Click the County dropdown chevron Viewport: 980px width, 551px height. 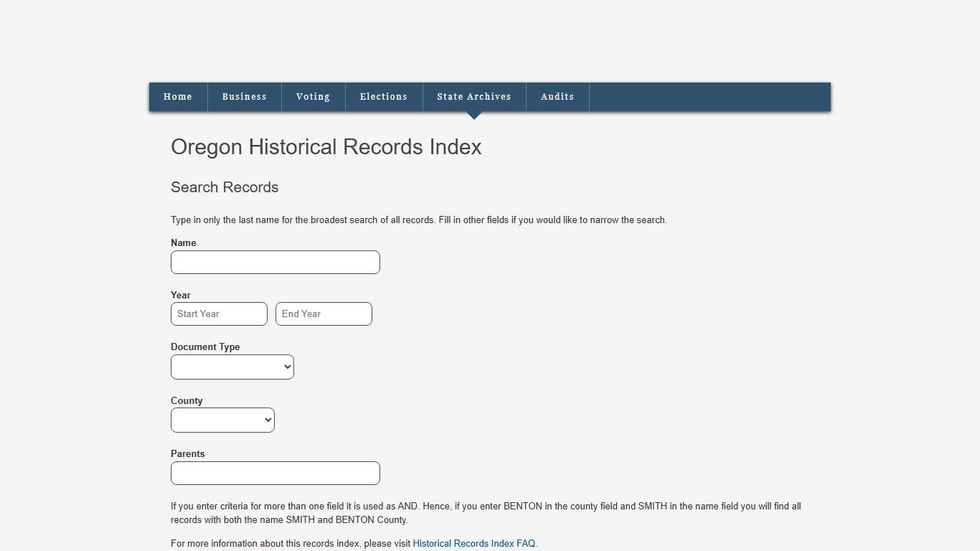pyautogui.click(x=267, y=420)
